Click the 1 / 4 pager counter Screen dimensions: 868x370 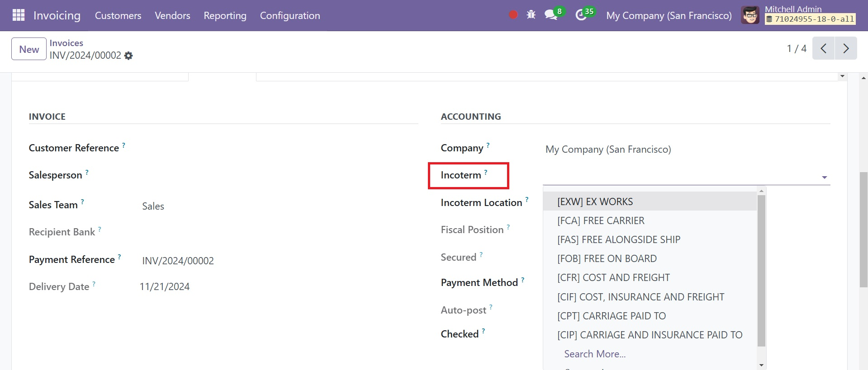(797, 48)
